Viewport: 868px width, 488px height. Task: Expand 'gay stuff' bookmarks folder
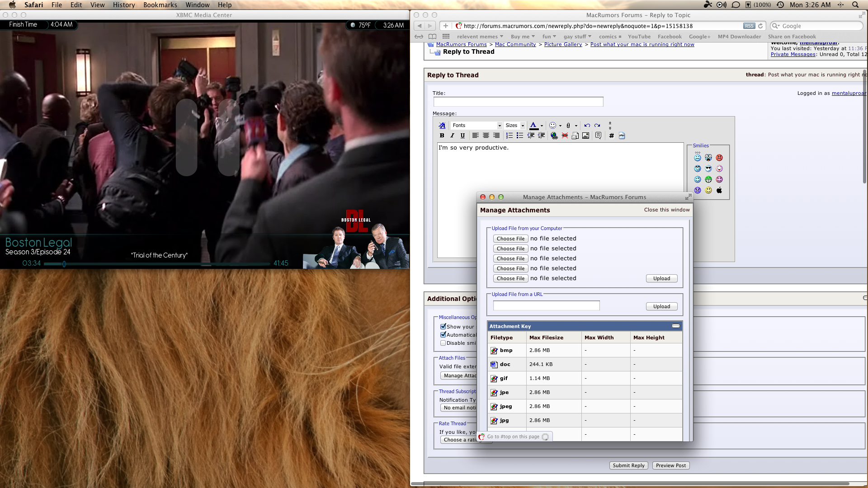coord(577,37)
